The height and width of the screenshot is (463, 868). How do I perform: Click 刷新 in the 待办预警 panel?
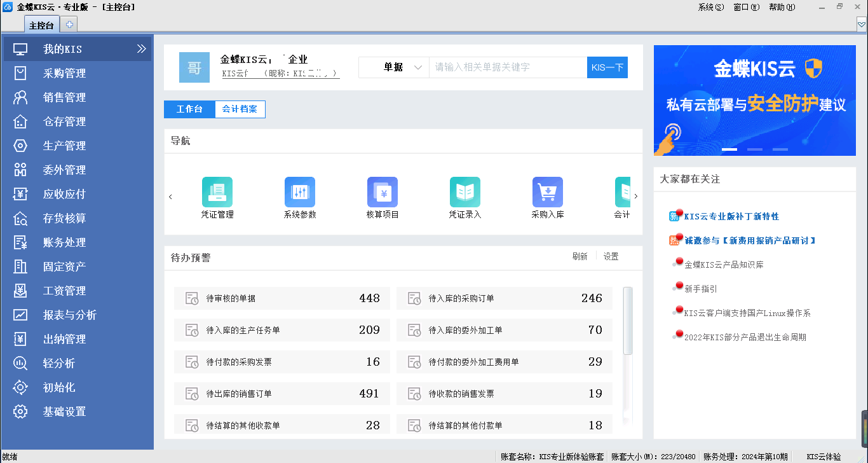click(x=580, y=256)
